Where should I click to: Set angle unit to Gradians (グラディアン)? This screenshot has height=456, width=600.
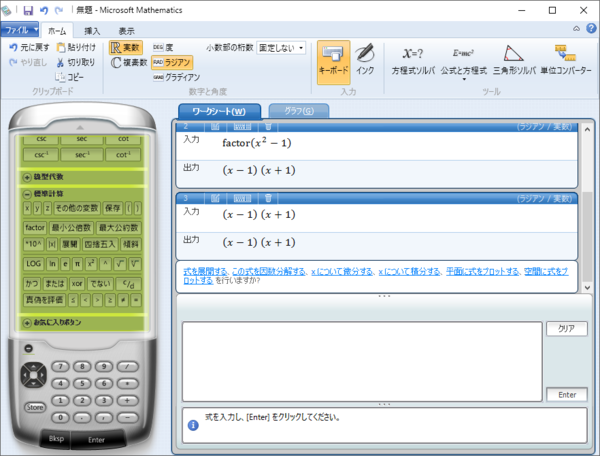176,77
